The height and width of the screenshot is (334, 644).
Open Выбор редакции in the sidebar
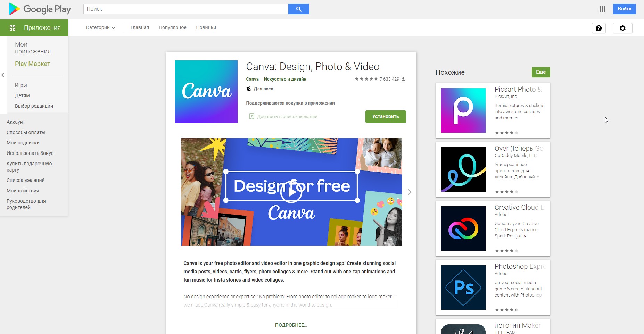[x=34, y=106]
